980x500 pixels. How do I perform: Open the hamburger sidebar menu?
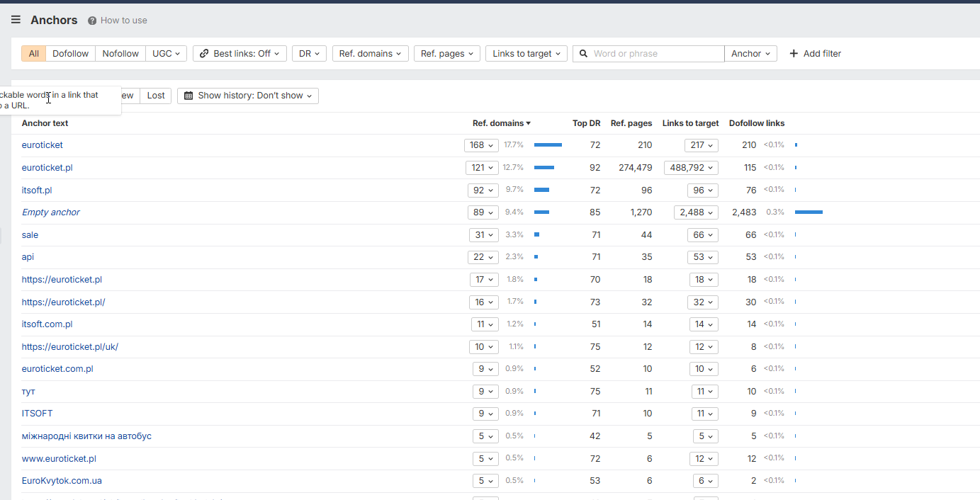(x=16, y=20)
